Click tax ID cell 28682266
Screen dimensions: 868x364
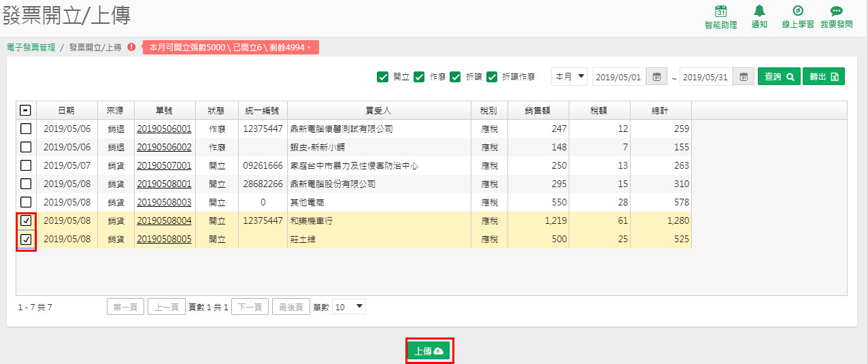pyautogui.click(x=263, y=184)
